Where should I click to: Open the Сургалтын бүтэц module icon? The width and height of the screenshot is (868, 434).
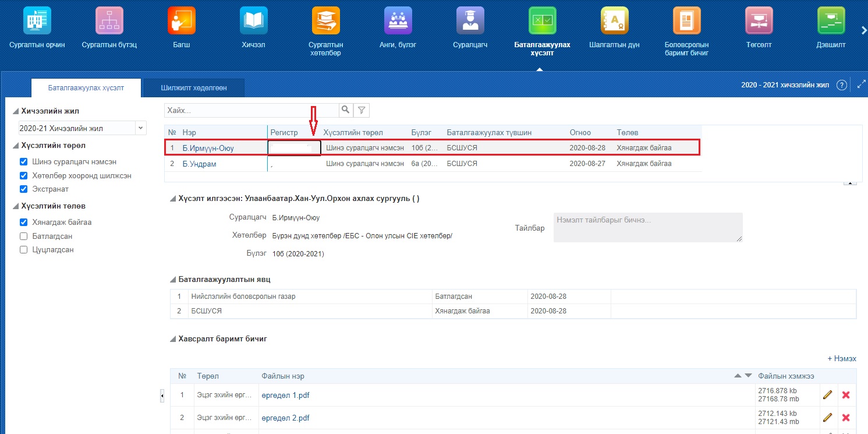[x=109, y=21]
